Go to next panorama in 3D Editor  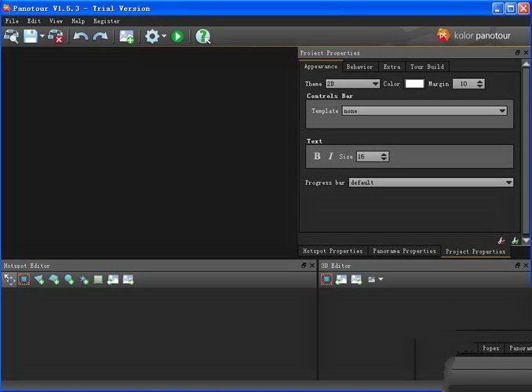[356, 279]
